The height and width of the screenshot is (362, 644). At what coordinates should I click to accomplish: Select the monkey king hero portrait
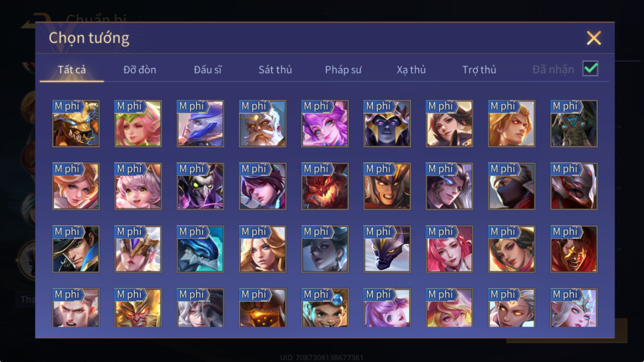(x=138, y=308)
